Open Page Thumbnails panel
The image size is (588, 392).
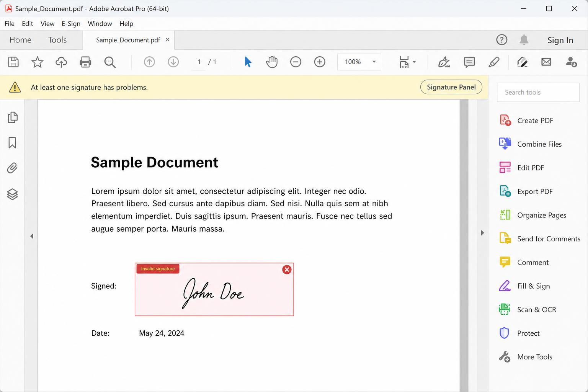[x=13, y=117]
